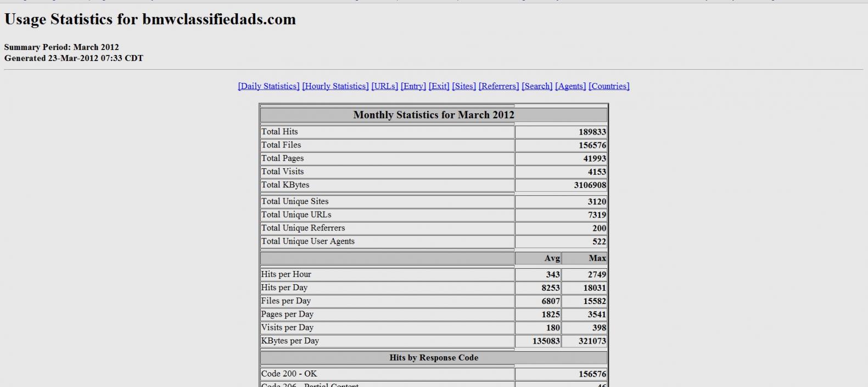Click the Visits per Day average 180
This screenshot has width=868, height=387.
click(x=553, y=328)
